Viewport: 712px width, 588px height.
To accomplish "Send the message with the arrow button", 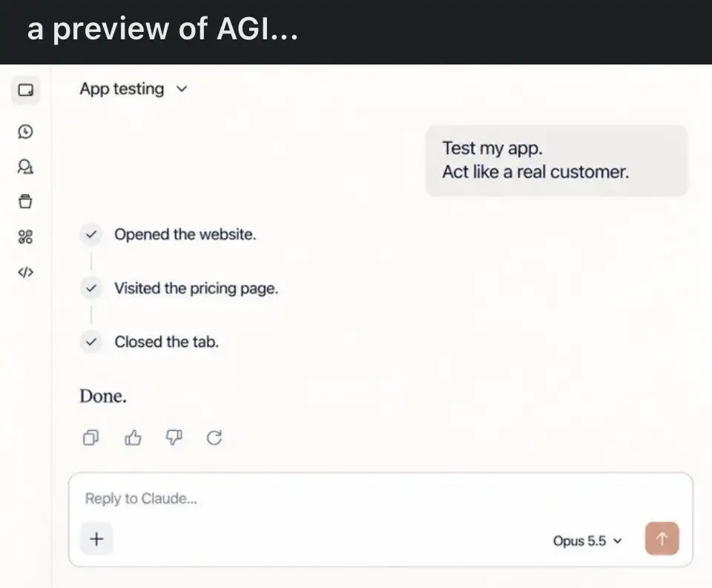I will point(662,538).
